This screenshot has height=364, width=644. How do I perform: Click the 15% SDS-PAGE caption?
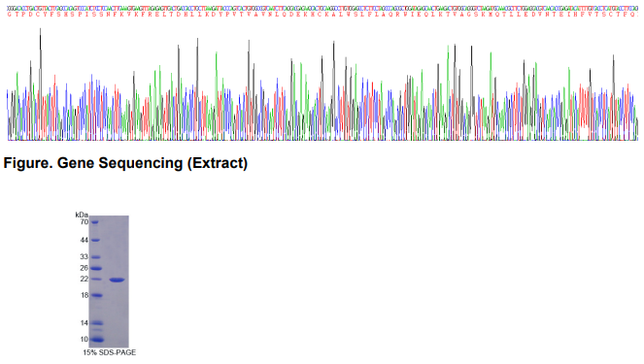pos(109,352)
